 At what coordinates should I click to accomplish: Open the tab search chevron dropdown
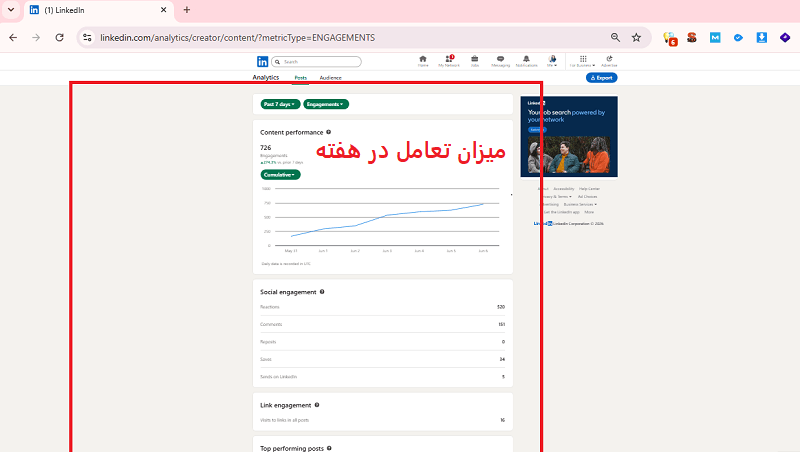point(11,10)
